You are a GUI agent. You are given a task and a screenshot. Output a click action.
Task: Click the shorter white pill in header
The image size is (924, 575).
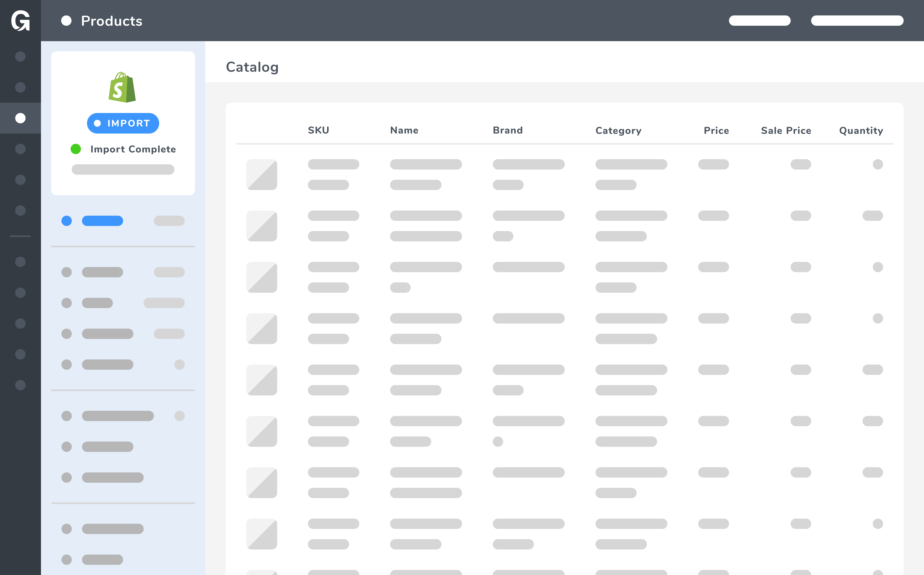click(x=759, y=21)
